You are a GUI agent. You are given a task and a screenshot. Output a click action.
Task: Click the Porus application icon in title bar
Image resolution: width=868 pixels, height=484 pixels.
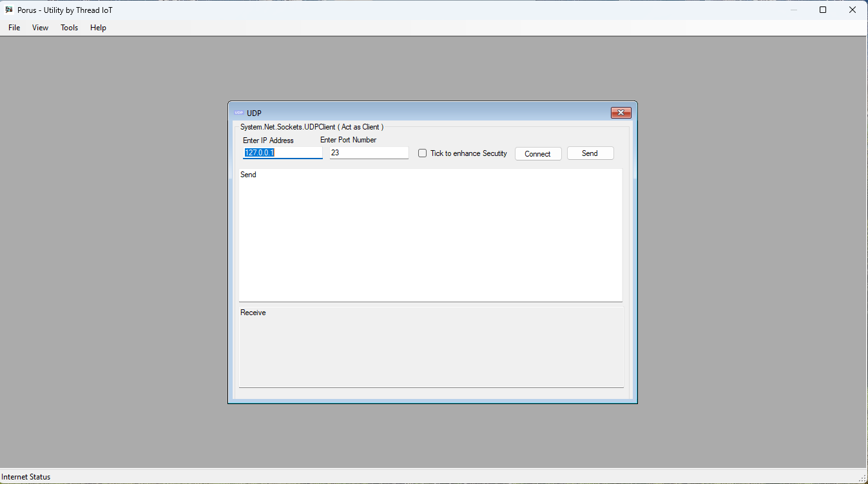[9, 10]
